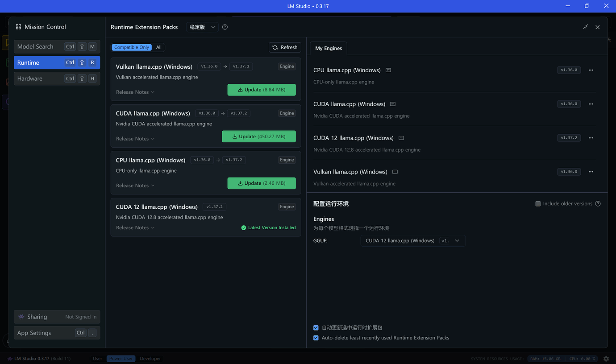This screenshot has width=616, height=364.
Task: Switch filter to All runtimes
Action: pos(158,47)
